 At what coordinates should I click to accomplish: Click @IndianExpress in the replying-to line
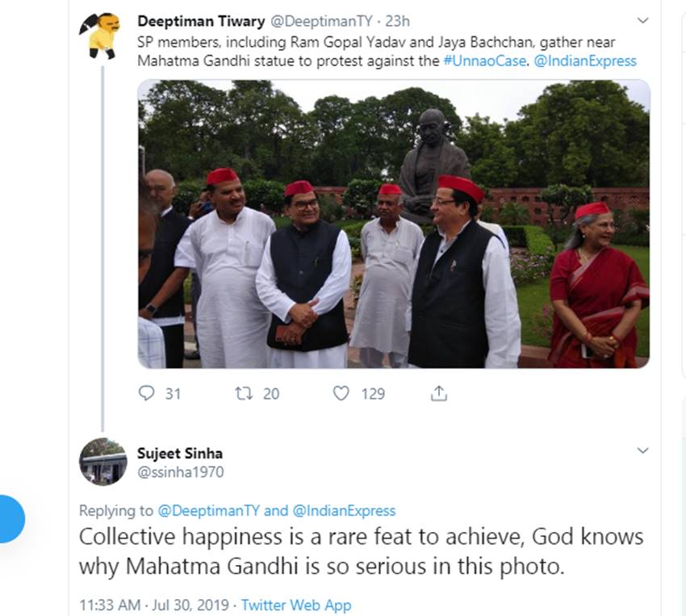(344, 510)
